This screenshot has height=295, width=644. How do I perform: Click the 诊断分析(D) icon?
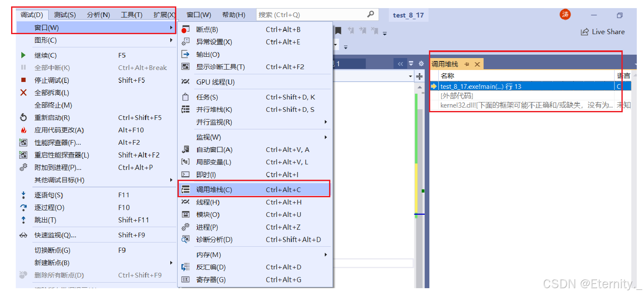click(185, 240)
